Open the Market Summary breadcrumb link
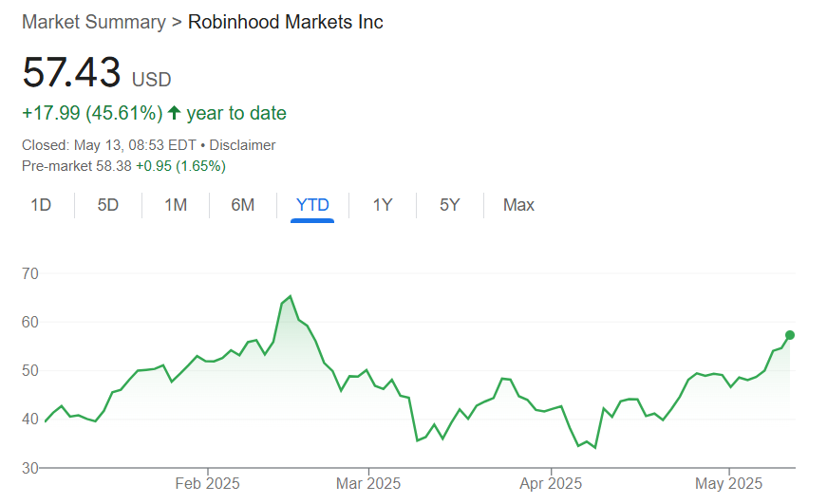The image size is (827, 504). pos(93,22)
